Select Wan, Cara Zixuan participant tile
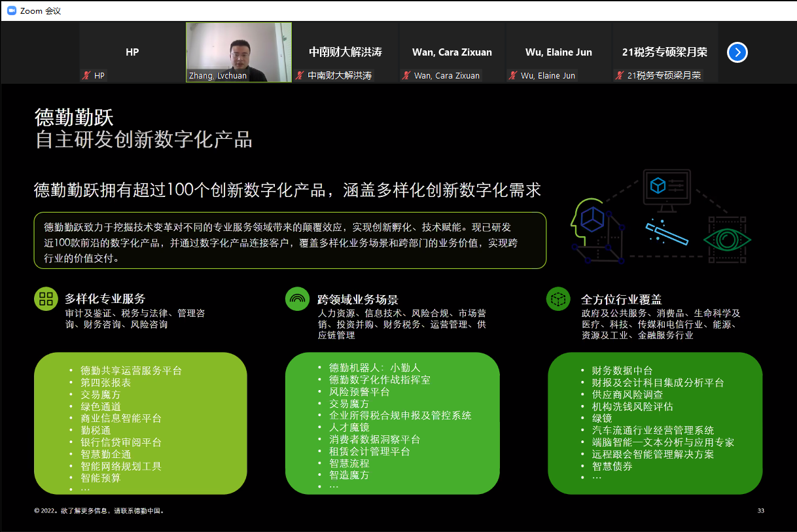The width and height of the screenshot is (797, 532). click(452, 52)
